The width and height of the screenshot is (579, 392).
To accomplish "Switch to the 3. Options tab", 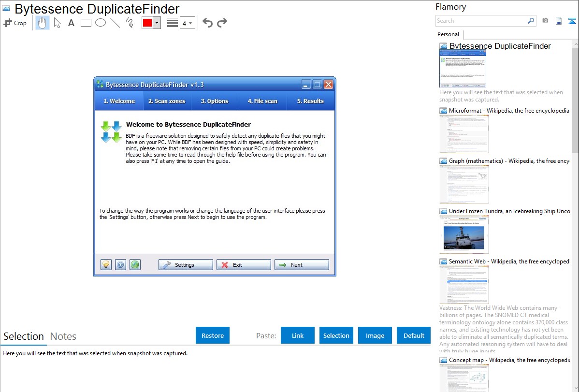I will coord(215,101).
